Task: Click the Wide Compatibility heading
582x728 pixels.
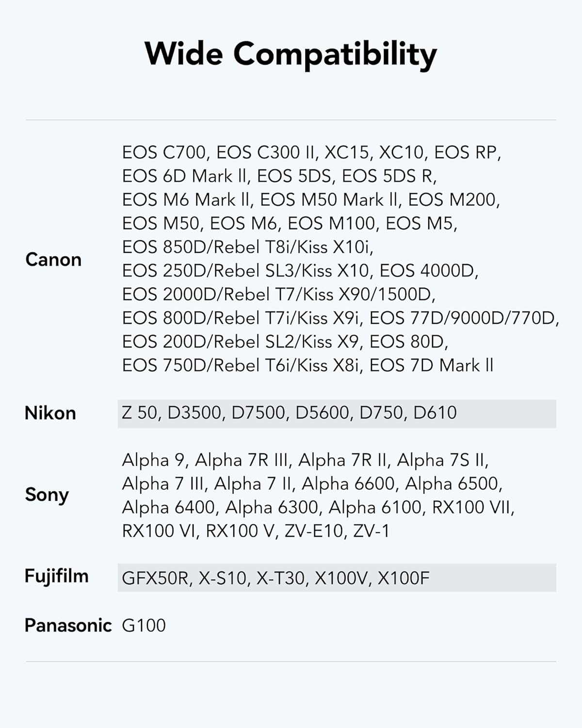Action: (291, 54)
